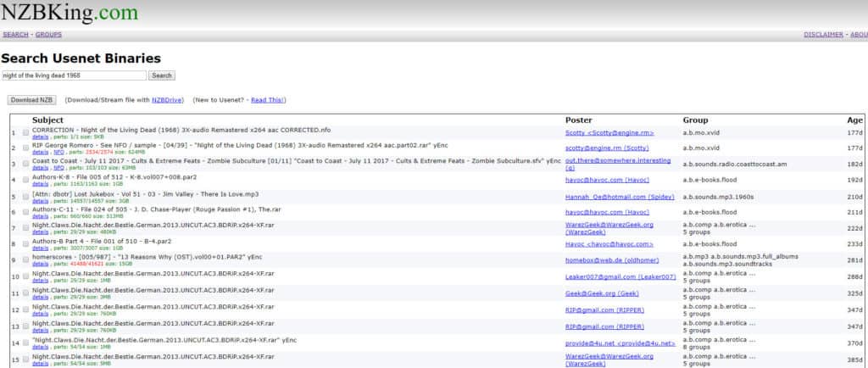Open the NFO link of the George Romero post
Image resolution: width=868 pixels, height=368 pixels.
click(x=59, y=152)
